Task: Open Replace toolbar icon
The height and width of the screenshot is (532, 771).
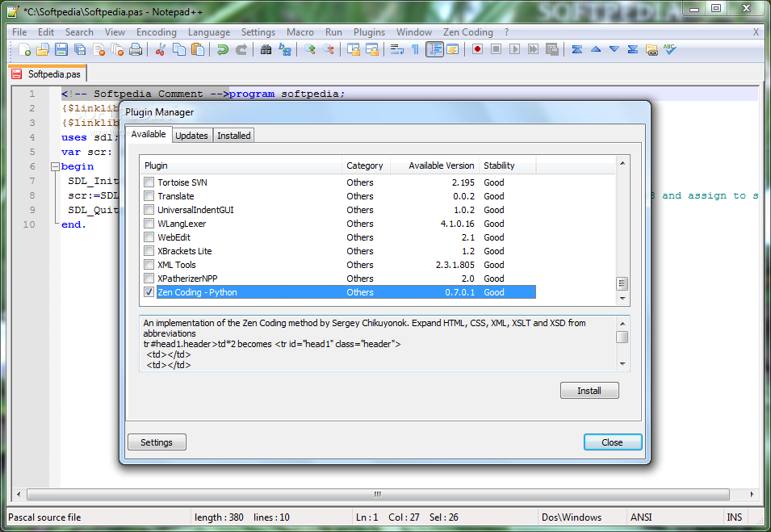Action: pyautogui.click(x=285, y=50)
